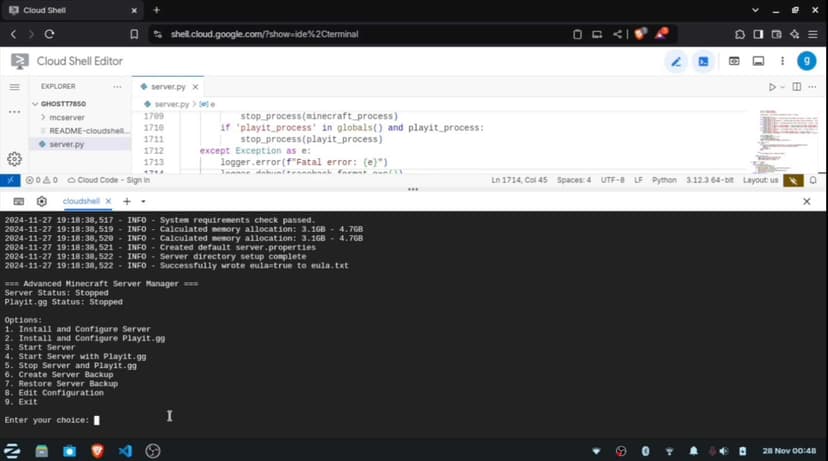This screenshot has width=828, height=461.
Task: Open Explorer panel more actions dots
Action: [117, 87]
